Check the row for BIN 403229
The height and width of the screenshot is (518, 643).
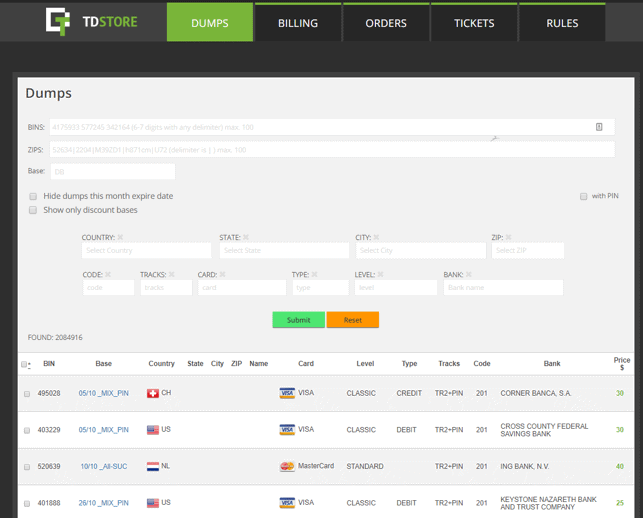tap(27, 430)
